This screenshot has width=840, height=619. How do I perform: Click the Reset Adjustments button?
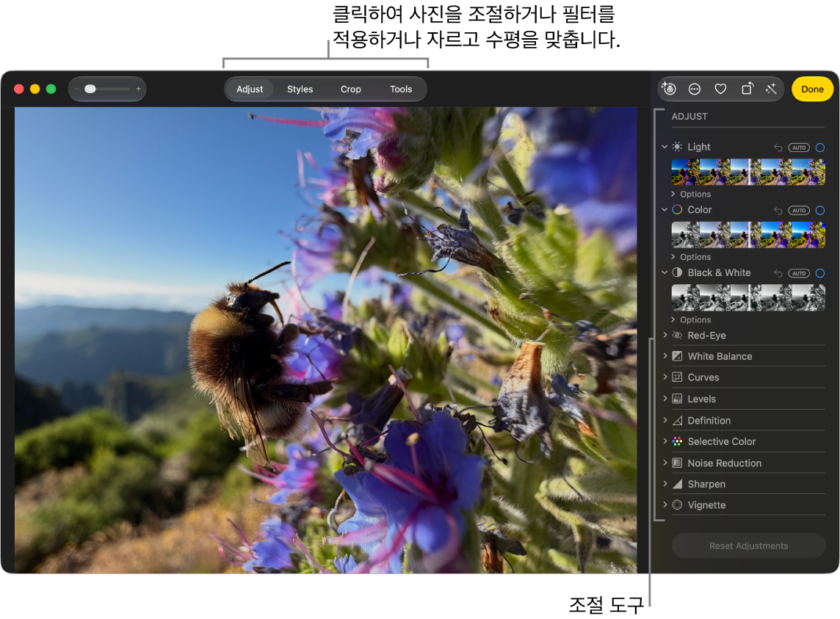point(748,546)
